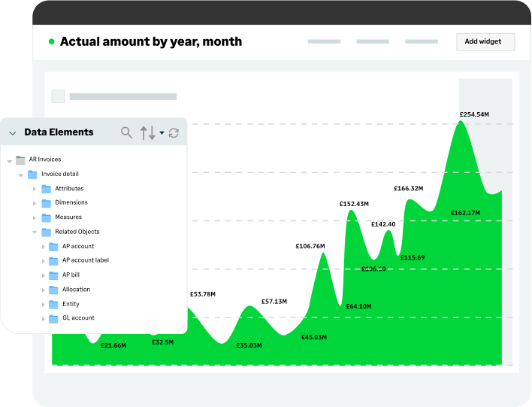The image size is (532, 407).
Task: Click the GL account folder icon
Action: (x=53, y=318)
